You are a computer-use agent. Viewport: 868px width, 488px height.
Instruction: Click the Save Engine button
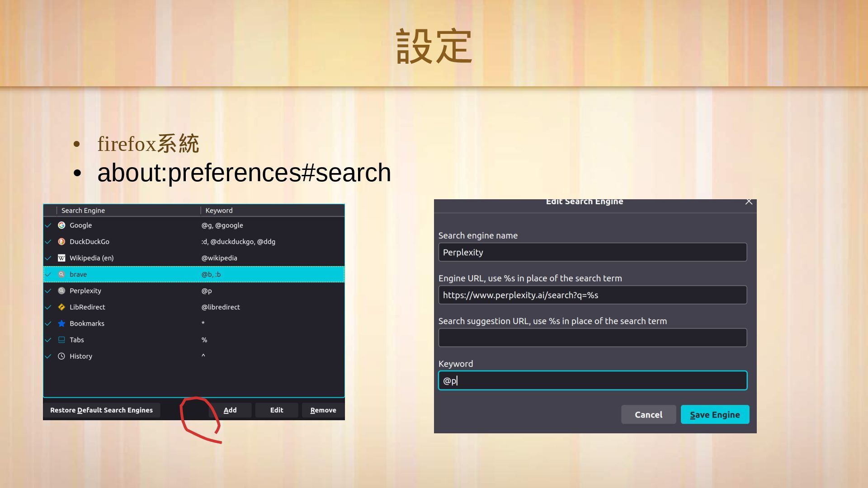click(x=715, y=414)
